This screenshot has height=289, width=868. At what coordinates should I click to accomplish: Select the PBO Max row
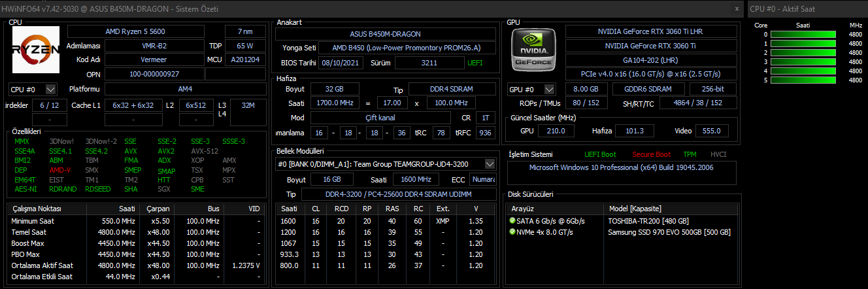136,254
